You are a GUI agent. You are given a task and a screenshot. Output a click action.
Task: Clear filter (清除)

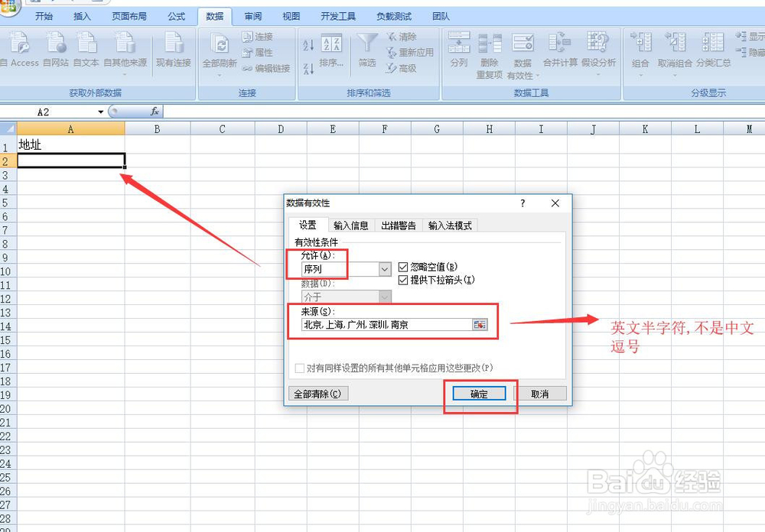tap(402, 37)
